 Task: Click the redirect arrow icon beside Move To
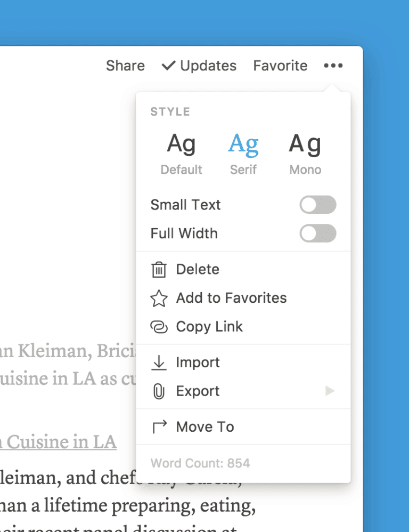tap(159, 426)
